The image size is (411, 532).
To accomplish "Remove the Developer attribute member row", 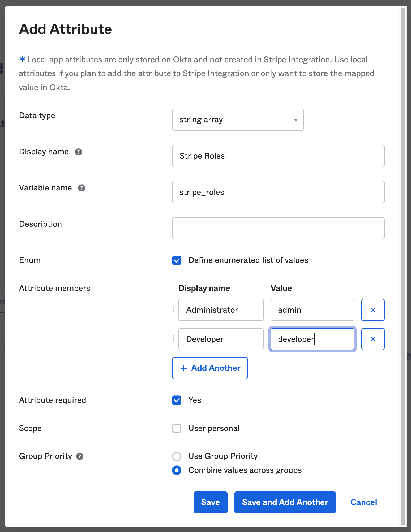I will [373, 339].
